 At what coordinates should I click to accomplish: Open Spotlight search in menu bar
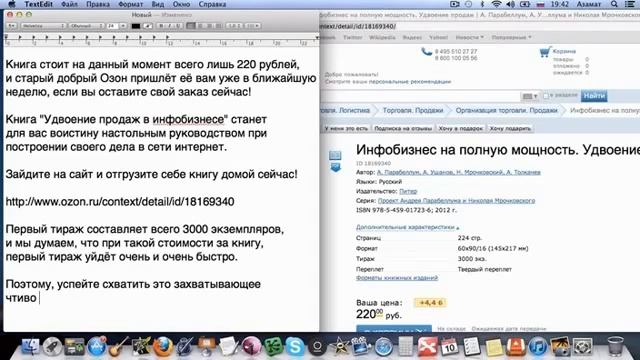click(614, 4)
